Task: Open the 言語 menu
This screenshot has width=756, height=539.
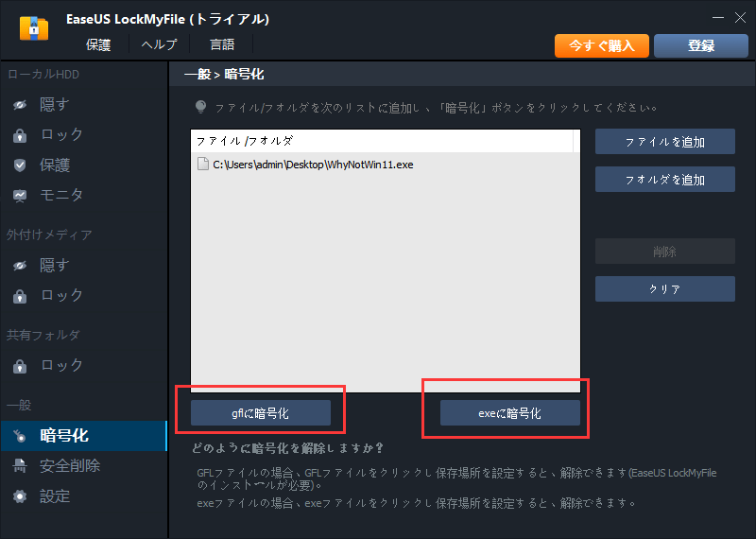Action: point(221,44)
